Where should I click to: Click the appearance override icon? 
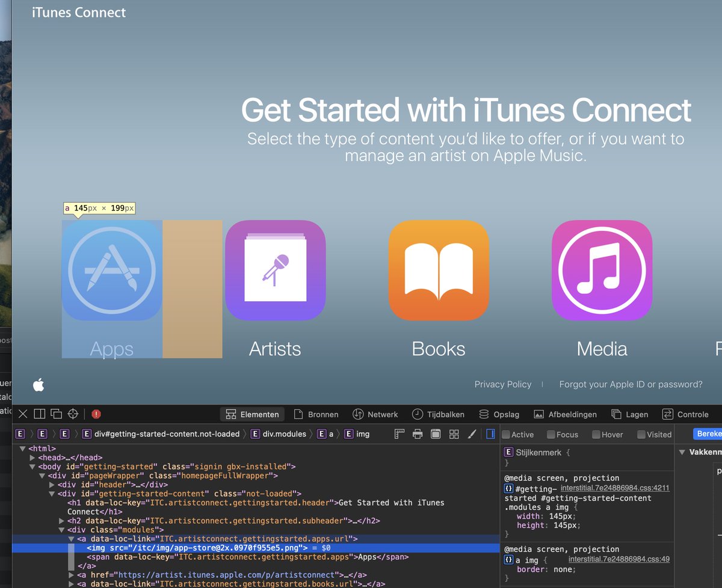pos(436,433)
